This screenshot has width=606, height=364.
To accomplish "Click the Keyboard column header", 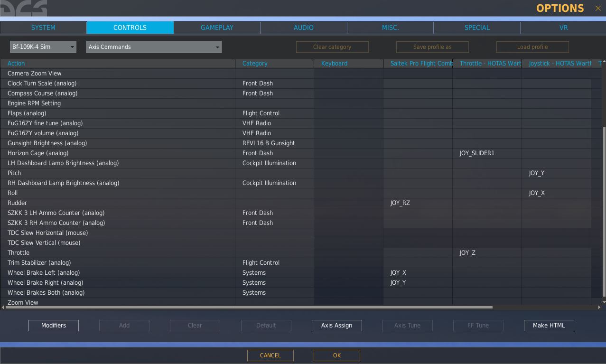I will point(348,63).
